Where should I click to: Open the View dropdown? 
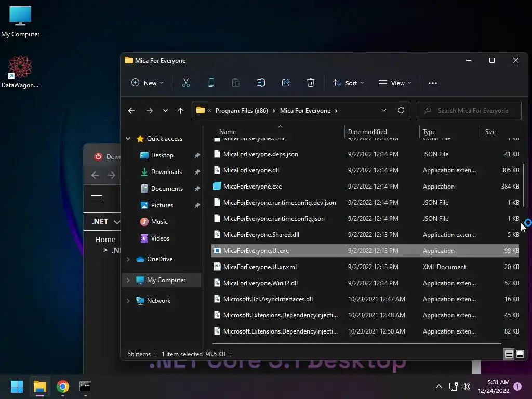[x=395, y=83]
